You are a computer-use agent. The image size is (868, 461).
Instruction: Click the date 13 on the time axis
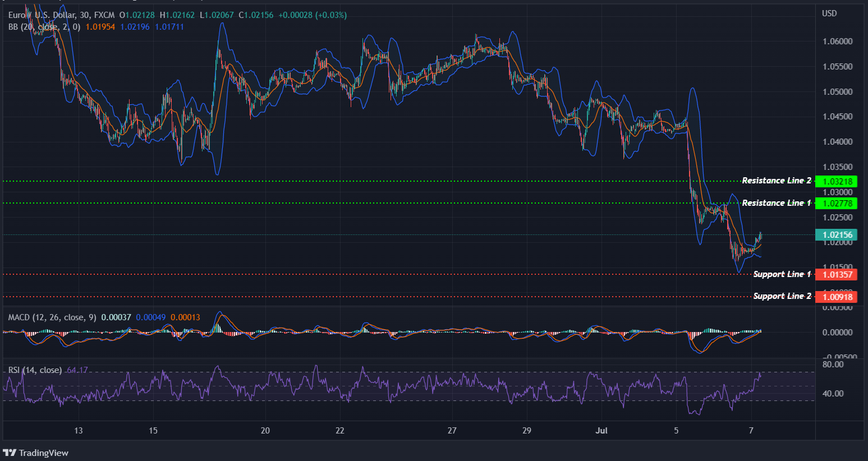coord(78,431)
